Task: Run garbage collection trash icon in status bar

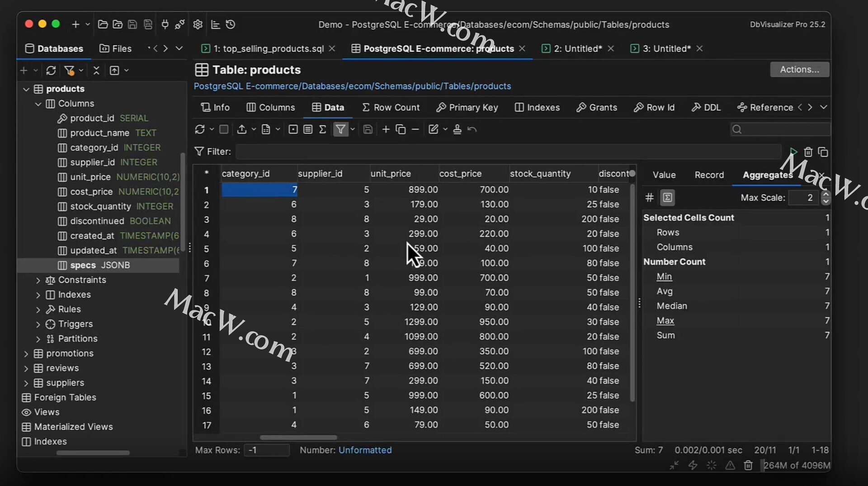Action: tap(748, 465)
